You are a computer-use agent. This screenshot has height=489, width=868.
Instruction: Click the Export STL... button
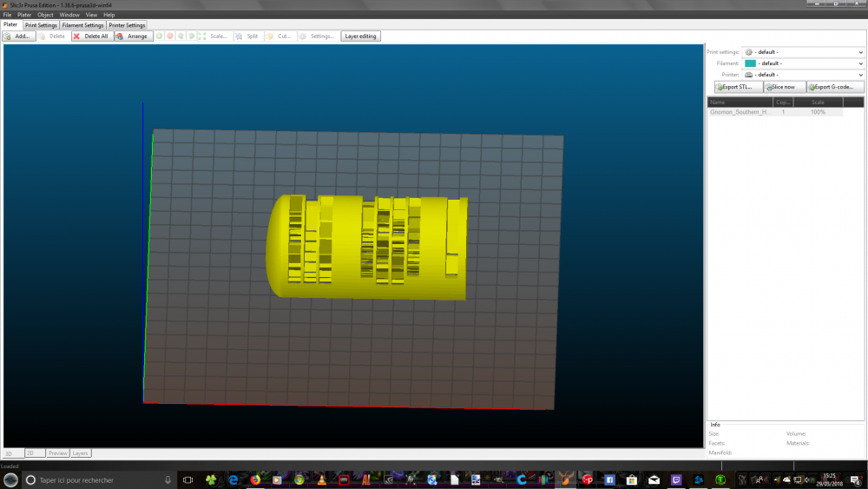(739, 87)
